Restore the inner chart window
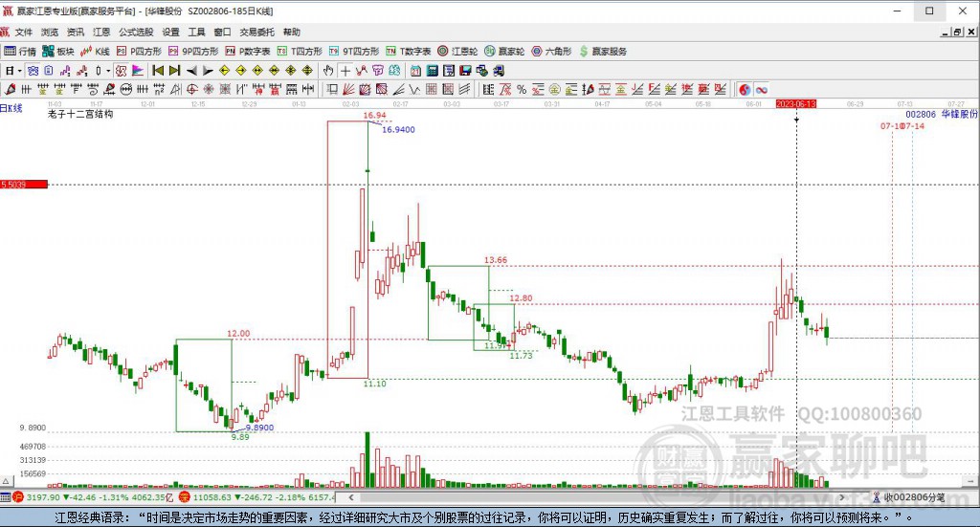 point(957,32)
